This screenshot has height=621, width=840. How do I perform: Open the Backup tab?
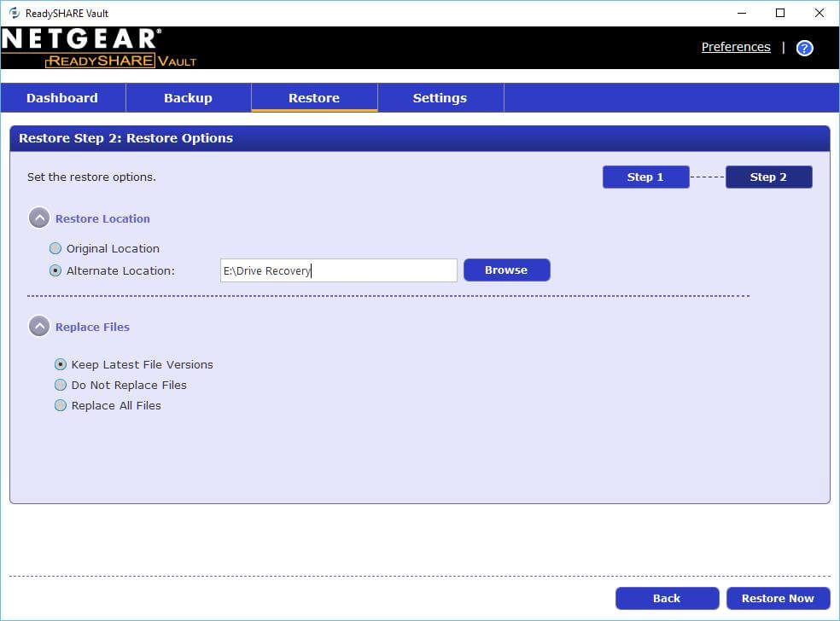click(x=188, y=98)
